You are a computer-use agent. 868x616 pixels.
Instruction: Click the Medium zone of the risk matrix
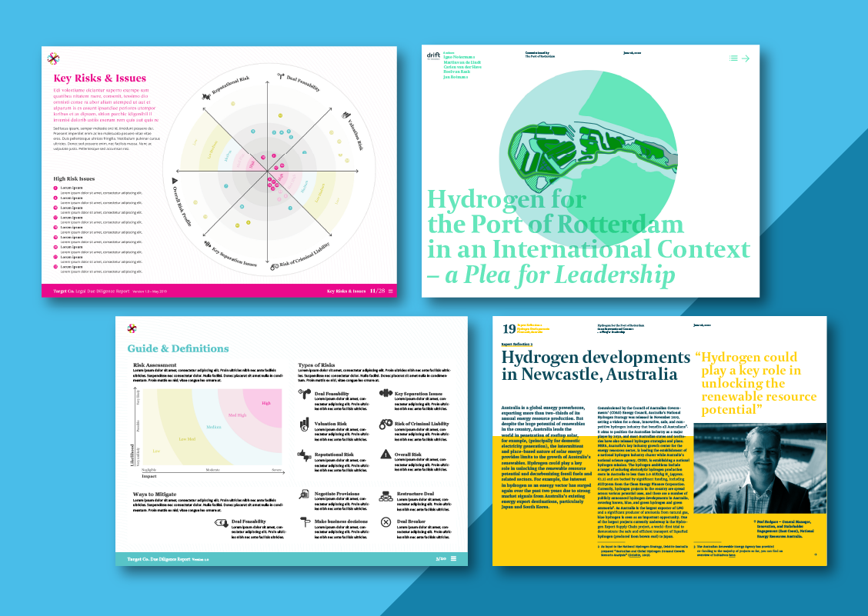tap(214, 428)
